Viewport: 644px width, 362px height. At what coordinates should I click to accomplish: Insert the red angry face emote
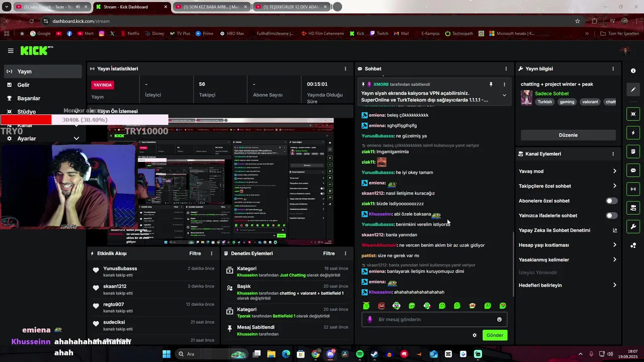tap(381, 306)
